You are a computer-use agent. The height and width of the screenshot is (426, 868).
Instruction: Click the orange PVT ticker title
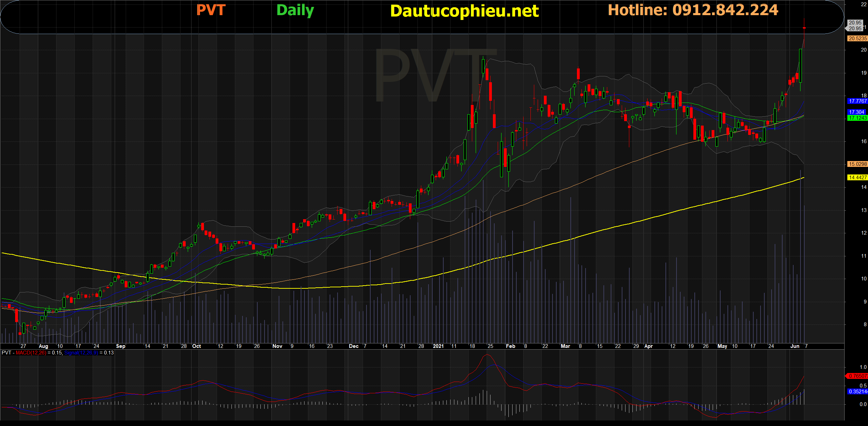point(211,10)
